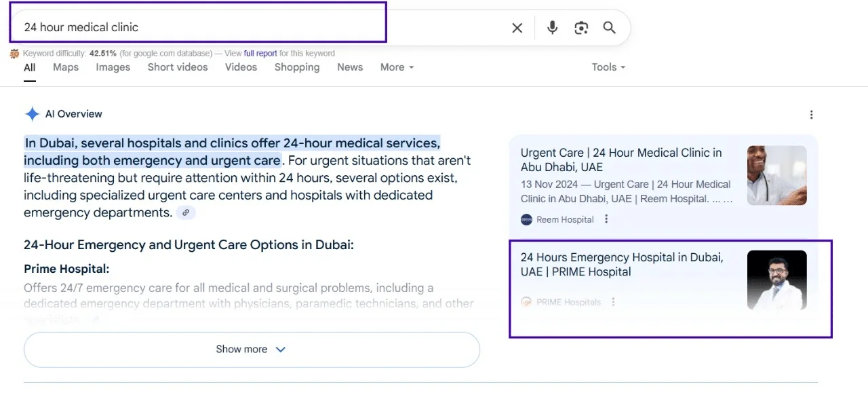Clear the search box with the X icon
This screenshot has height=393, width=868.
pyautogui.click(x=517, y=28)
